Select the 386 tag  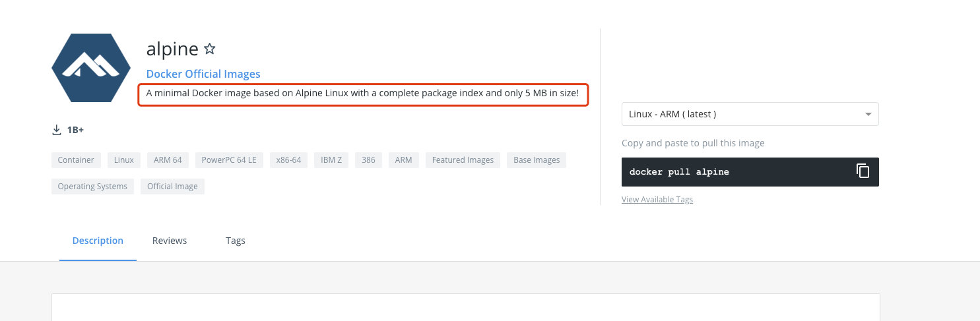pos(369,160)
